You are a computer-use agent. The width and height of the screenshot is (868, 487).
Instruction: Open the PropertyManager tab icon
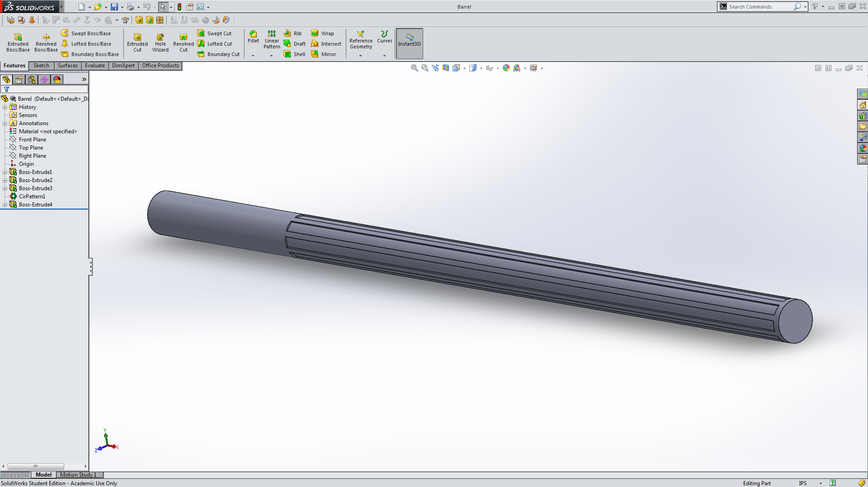19,80
